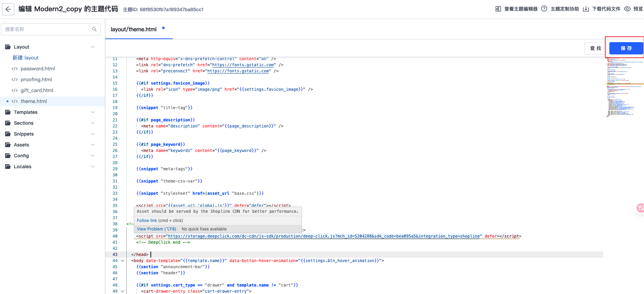Expand the Locales folder chevron

pyautogui.click(x=93, y=167)
